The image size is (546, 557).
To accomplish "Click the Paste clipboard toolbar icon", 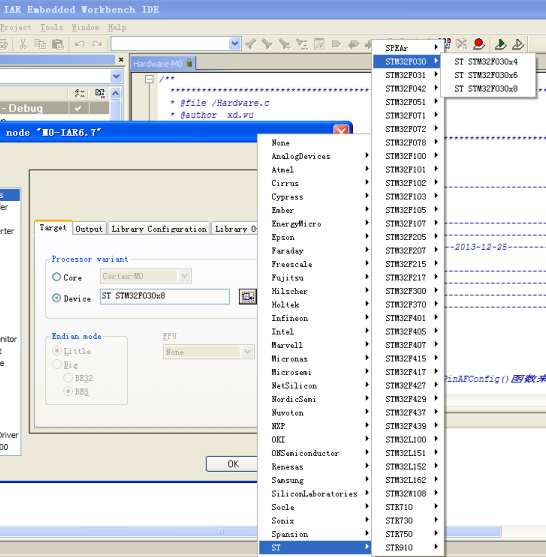I will pyautogui.click(x=58, y=44).
